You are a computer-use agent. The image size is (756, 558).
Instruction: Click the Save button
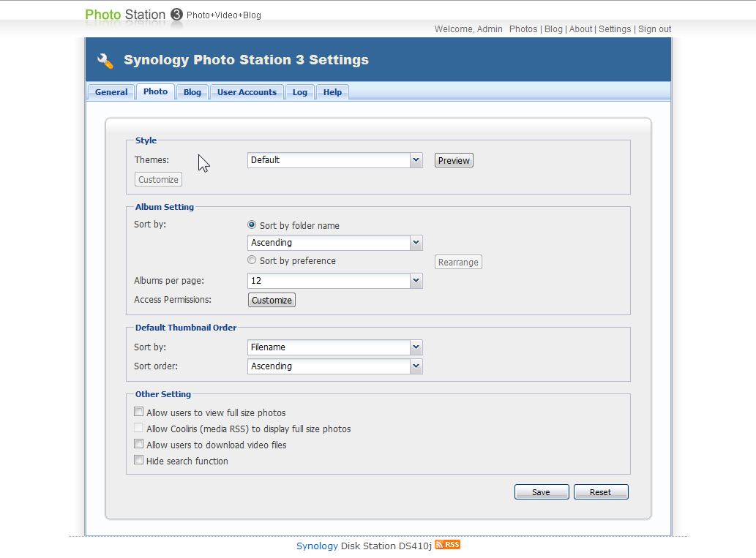pyautogui.click(x=542, y=492)
